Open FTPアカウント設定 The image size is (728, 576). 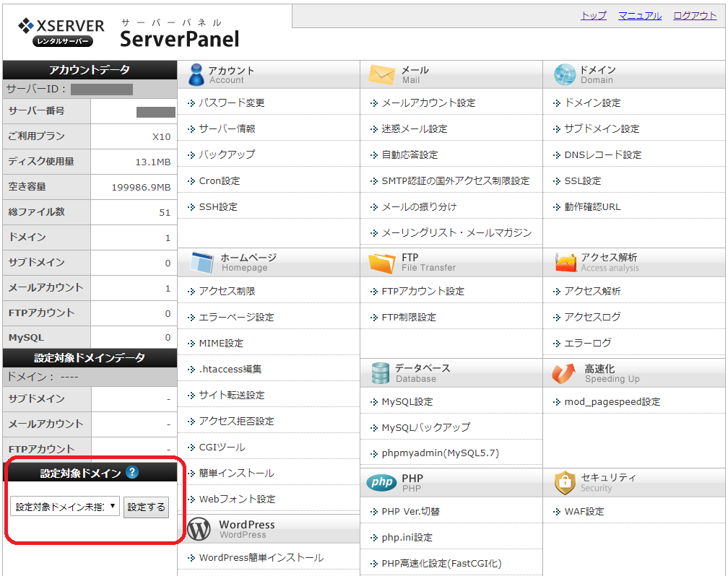click(x=423, y=291)
